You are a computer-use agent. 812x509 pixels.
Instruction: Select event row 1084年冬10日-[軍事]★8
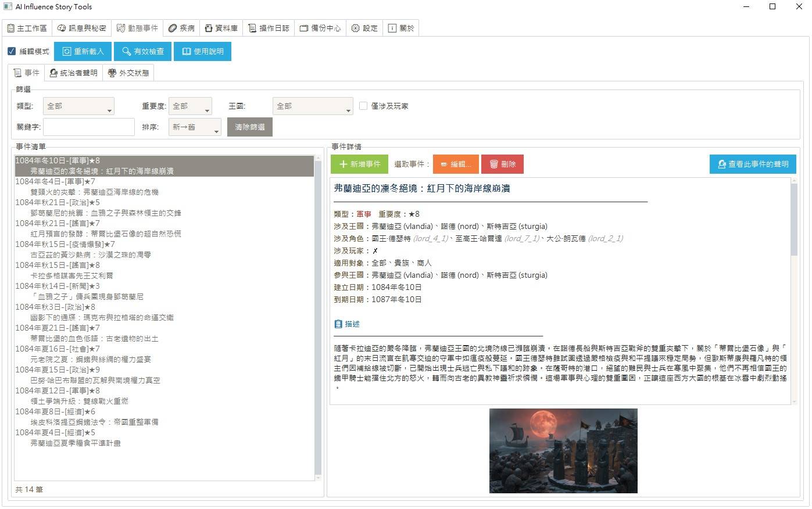(164, 160)
